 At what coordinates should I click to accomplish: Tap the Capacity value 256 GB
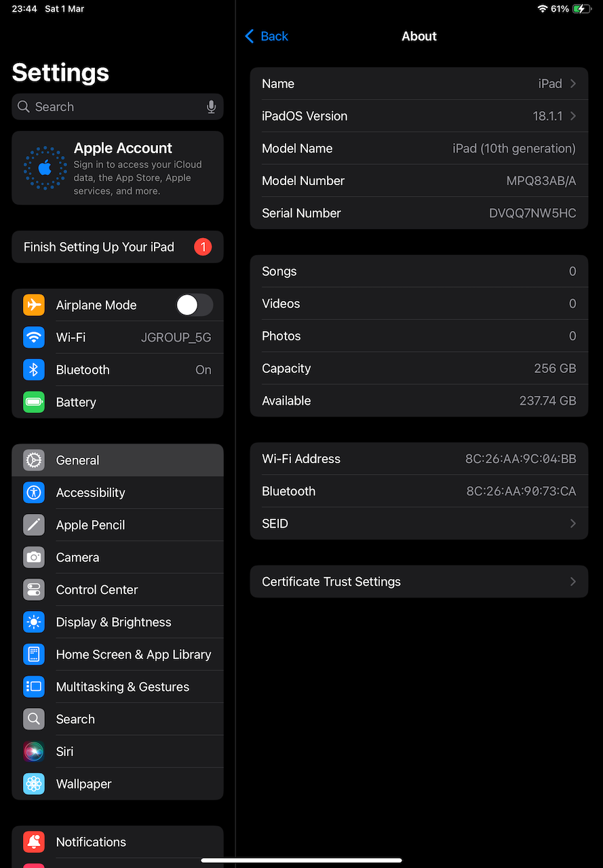point(555,369)
